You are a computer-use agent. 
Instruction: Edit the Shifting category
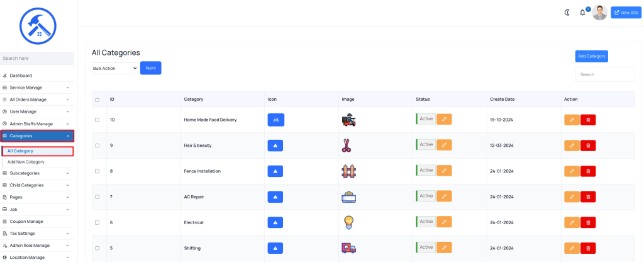(x=572, y=248)
